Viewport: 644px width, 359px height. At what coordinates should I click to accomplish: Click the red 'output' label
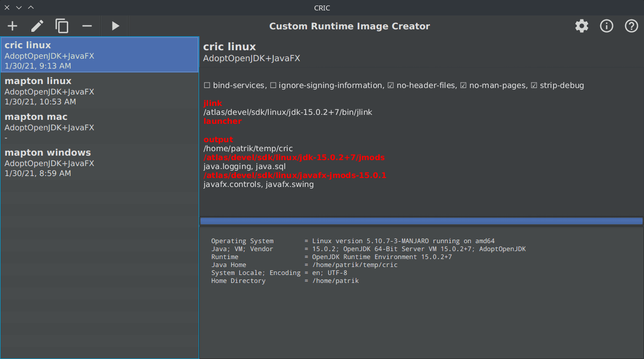pyautogui.click(x=218, y=140)
